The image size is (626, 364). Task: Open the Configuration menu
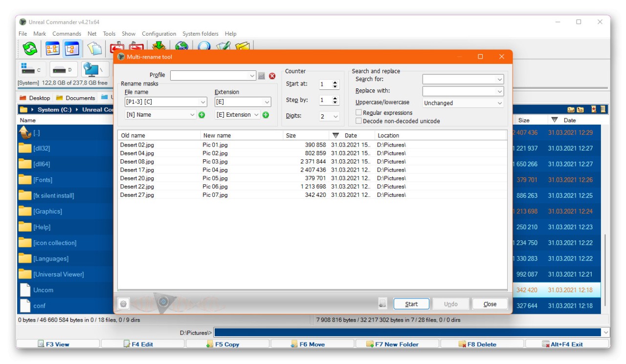tap(159, 34)
